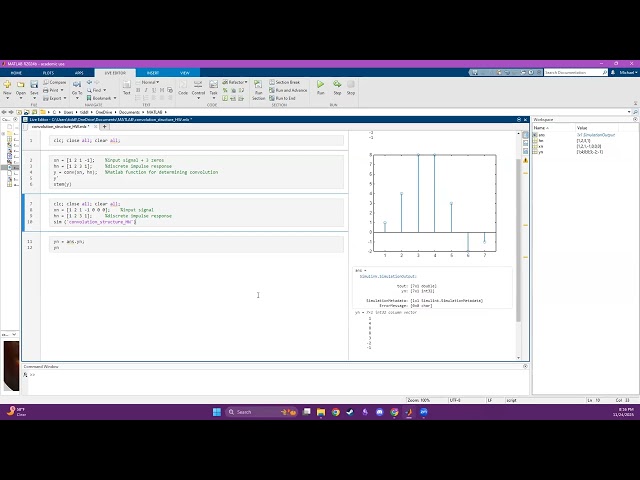Open the Bookmark dropdown
The height and width of the screenshot is (480, 640).
pyautogui.click(x=101, y=98)
